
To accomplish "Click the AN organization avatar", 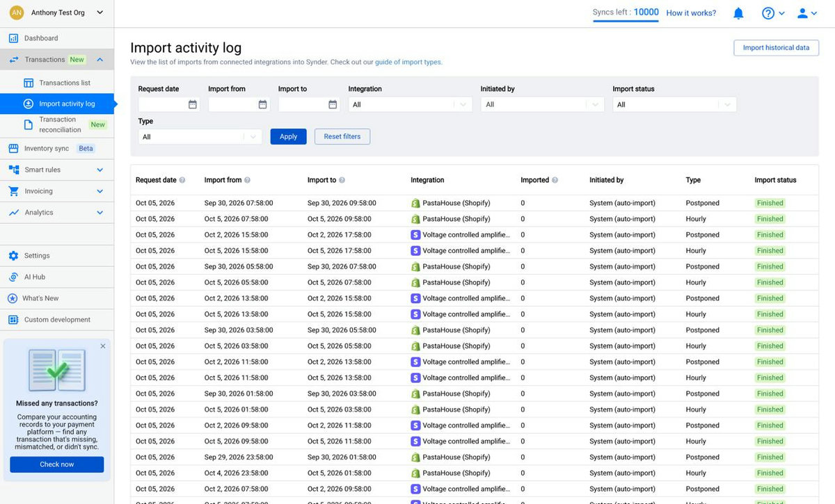I will [x=17, y=13].
